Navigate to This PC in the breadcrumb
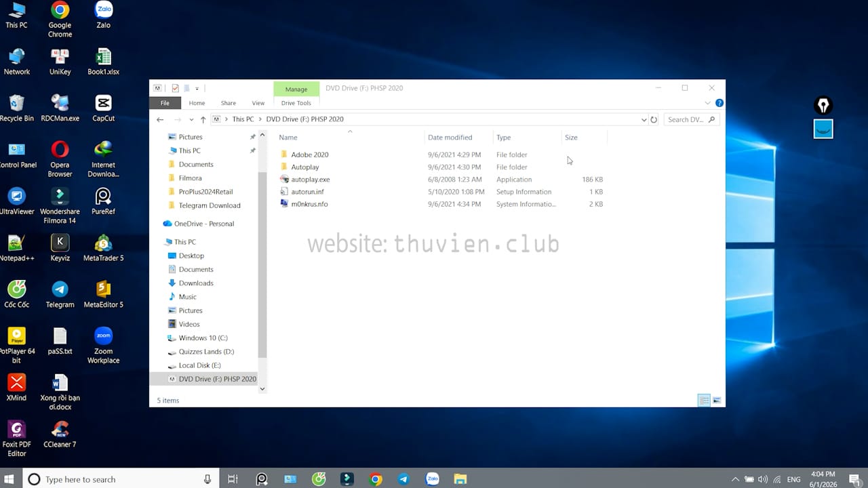Image resolution: width=868 pixels, height=488 pixels. pos(243,119)
